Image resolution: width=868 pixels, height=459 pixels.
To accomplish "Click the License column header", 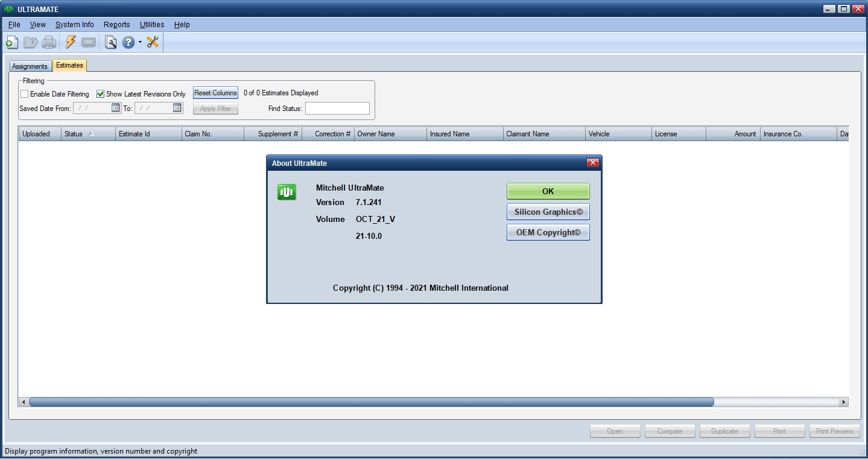I will [679, 134].
